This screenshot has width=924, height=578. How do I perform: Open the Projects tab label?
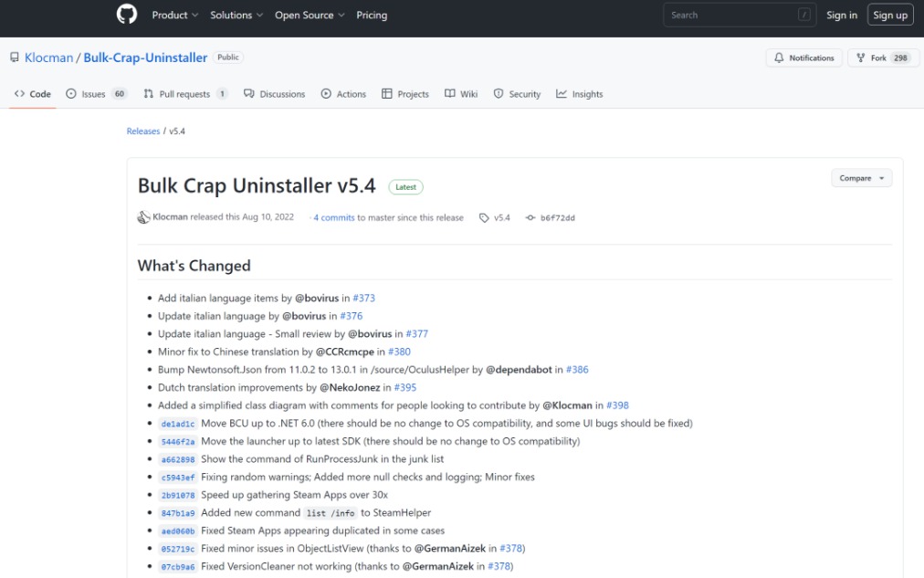[x=413, y=94]
